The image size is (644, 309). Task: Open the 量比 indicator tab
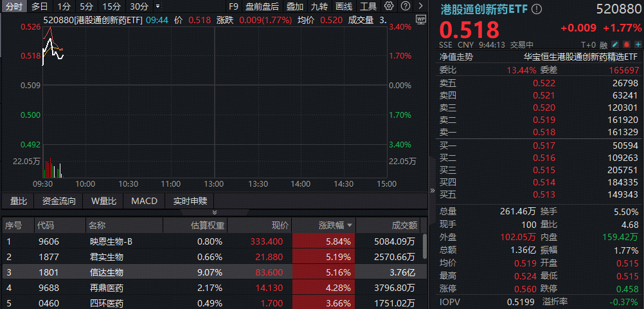coord(19,201)
